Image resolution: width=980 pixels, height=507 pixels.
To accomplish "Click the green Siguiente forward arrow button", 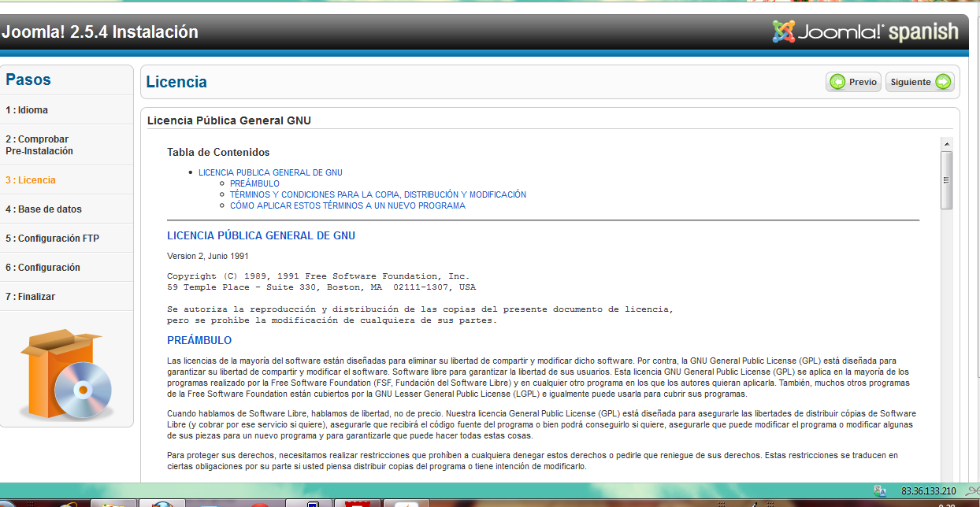I will pos(919,82).
